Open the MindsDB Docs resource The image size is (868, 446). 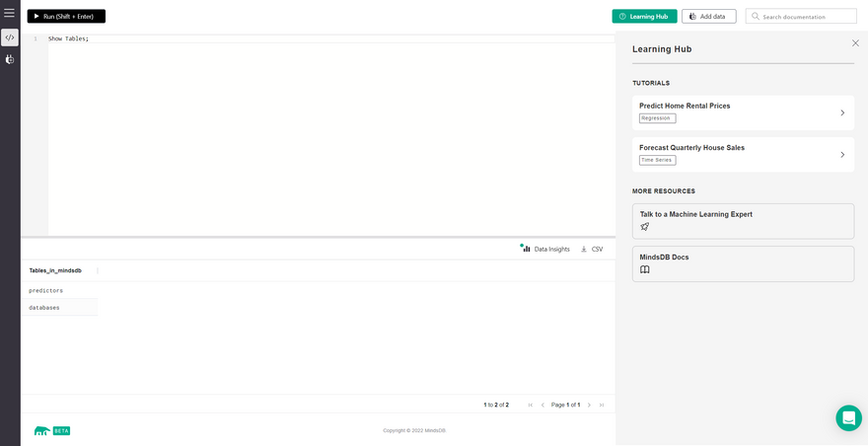coord(743,263)
